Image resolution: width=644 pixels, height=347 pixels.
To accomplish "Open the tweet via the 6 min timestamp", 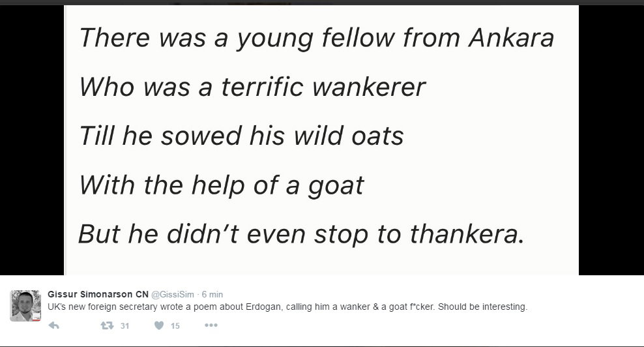I will [x=212, y=294].
